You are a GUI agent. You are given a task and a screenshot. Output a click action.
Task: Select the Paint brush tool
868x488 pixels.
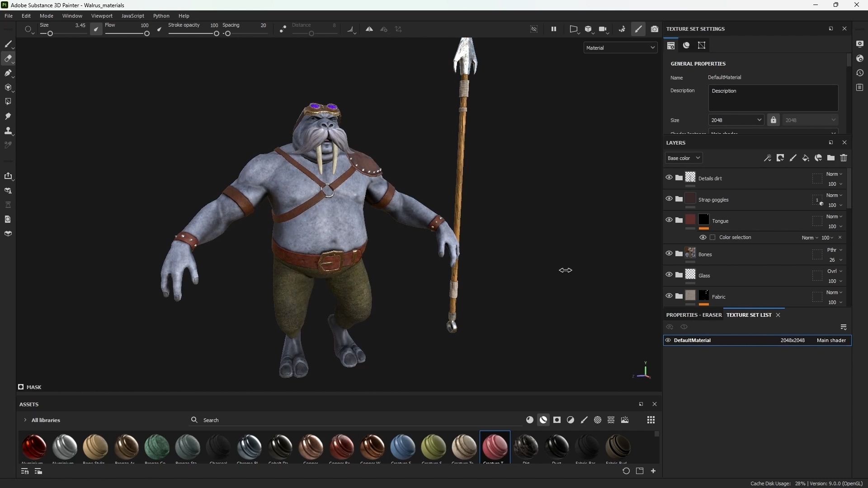click(x=8, y=44)
